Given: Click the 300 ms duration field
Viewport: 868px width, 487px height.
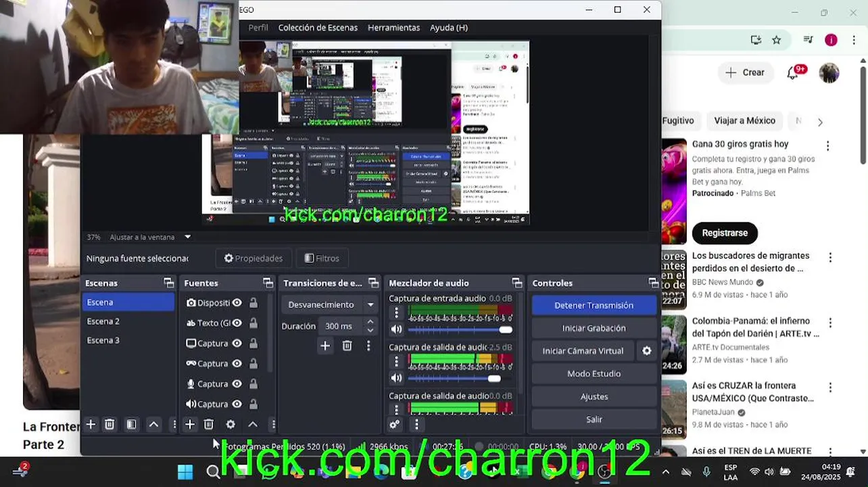Looking at the screenshot, I should click(341, 326).
